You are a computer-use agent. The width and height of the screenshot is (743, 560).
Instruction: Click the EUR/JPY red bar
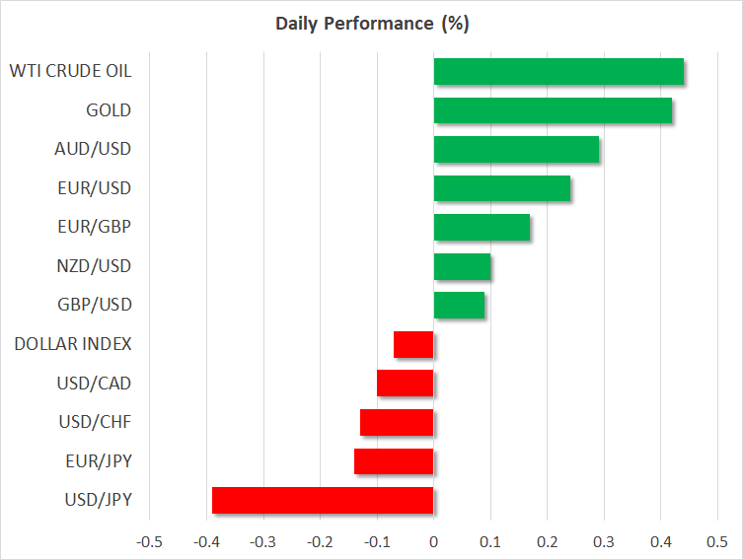coord(394,460)
